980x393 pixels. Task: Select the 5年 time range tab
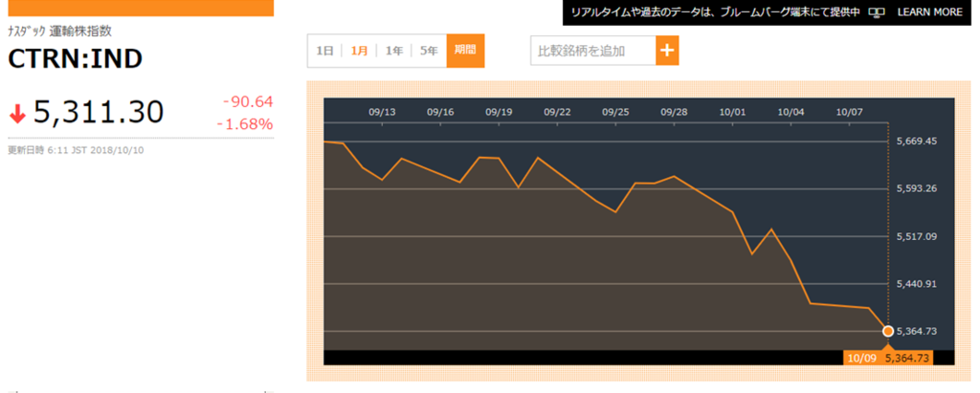pos(429,51)
